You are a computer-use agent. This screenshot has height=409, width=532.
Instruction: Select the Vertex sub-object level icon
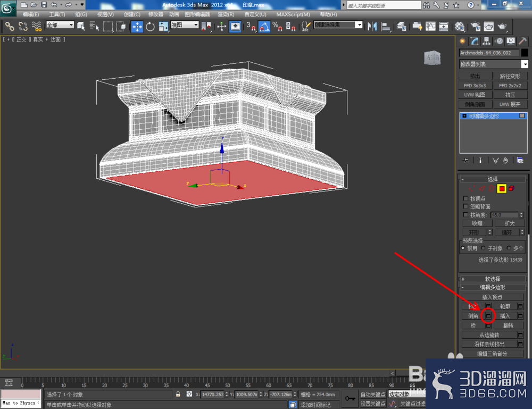tap(471, 189)
